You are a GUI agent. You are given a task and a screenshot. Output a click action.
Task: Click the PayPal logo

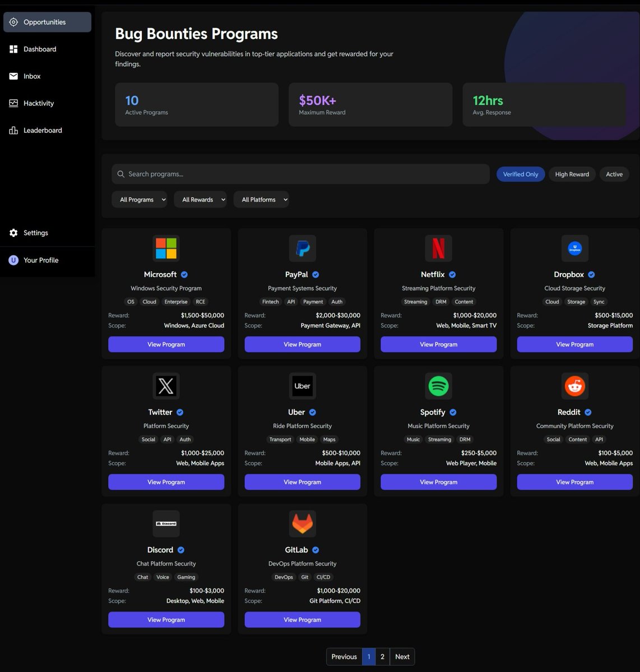[303, 248]
